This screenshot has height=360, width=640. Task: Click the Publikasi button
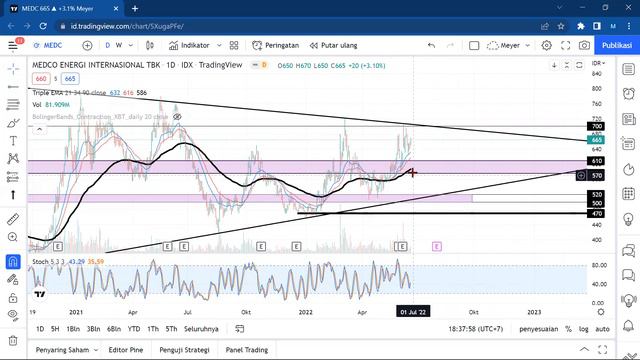[617, 45]
